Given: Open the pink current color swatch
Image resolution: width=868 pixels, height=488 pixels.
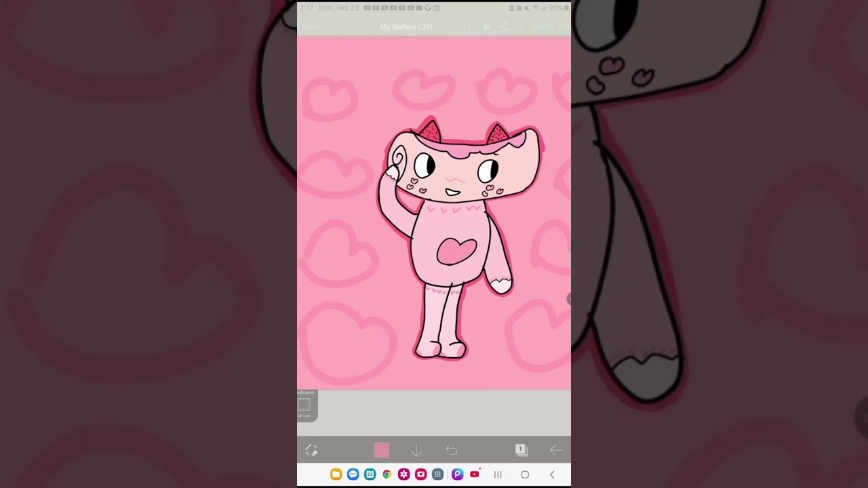Looking at the screenshot, I should [x=382, y=450].
